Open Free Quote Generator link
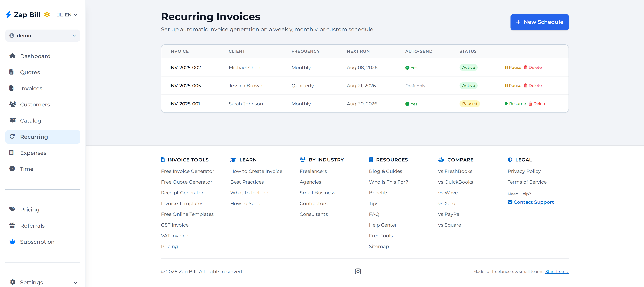Image resolution: width=644 pixels, height=287 pixels. coord(186,182)
